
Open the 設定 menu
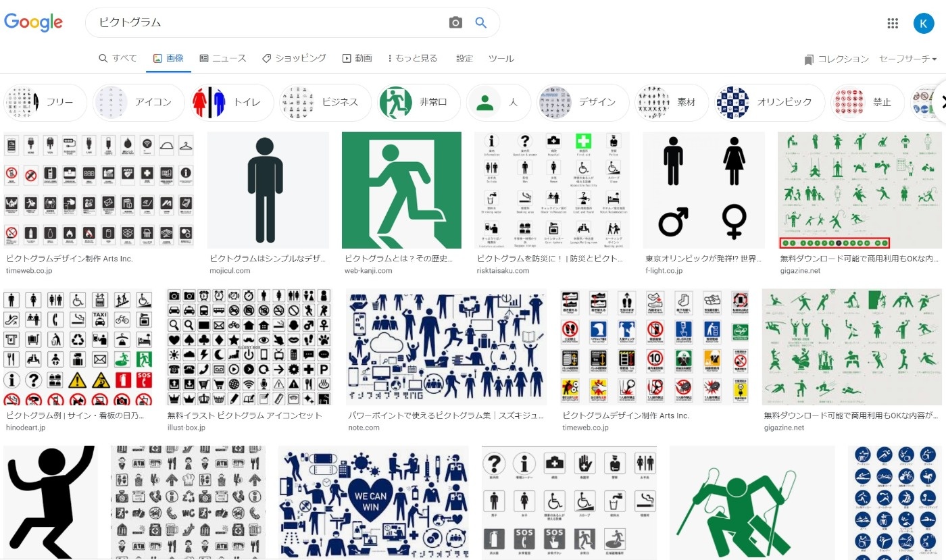click(x=464, y=59)
